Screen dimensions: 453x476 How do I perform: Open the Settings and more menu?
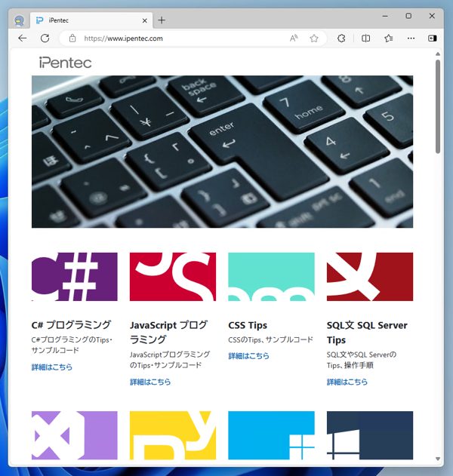(411, 38)
